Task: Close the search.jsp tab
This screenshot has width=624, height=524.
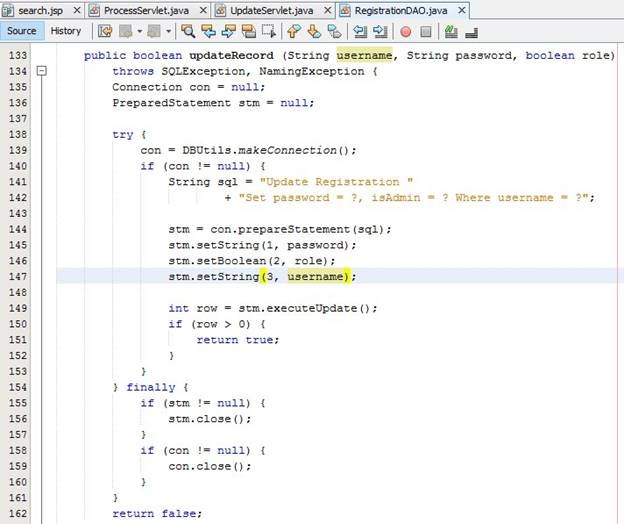Action: [x=77, y=10]
